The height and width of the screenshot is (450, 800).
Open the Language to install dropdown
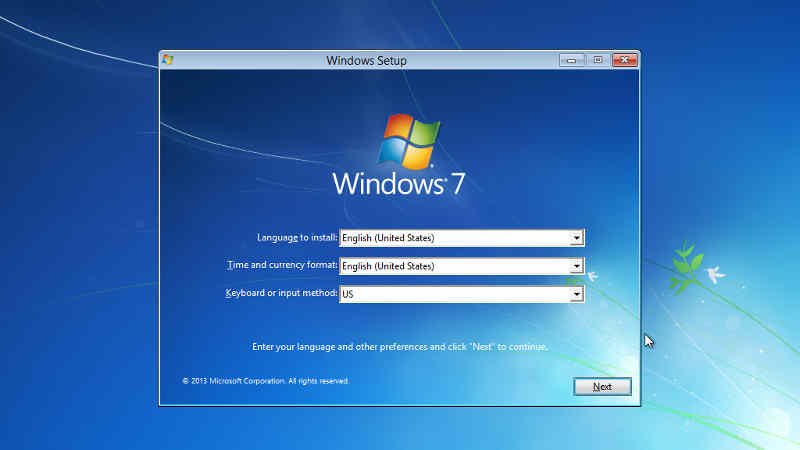point(462,238)
